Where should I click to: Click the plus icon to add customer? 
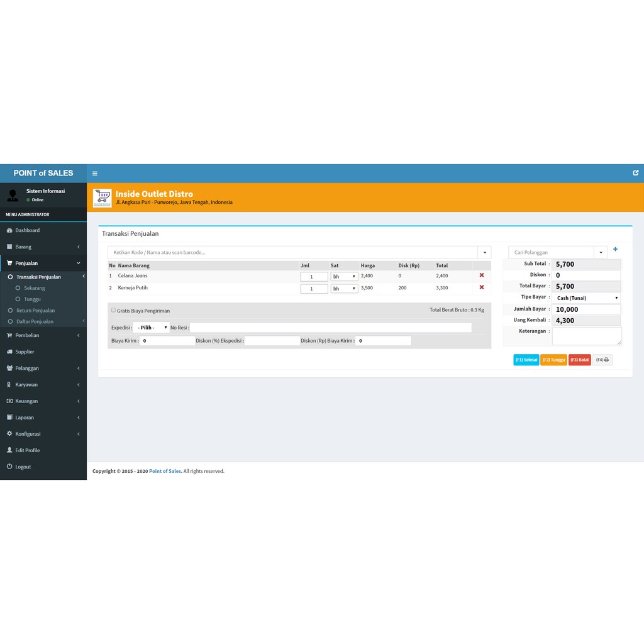coord(615,250)
